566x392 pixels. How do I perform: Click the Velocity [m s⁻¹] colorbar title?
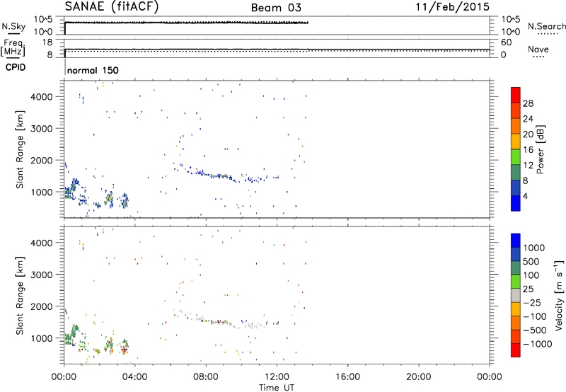[x=559, y=295]
